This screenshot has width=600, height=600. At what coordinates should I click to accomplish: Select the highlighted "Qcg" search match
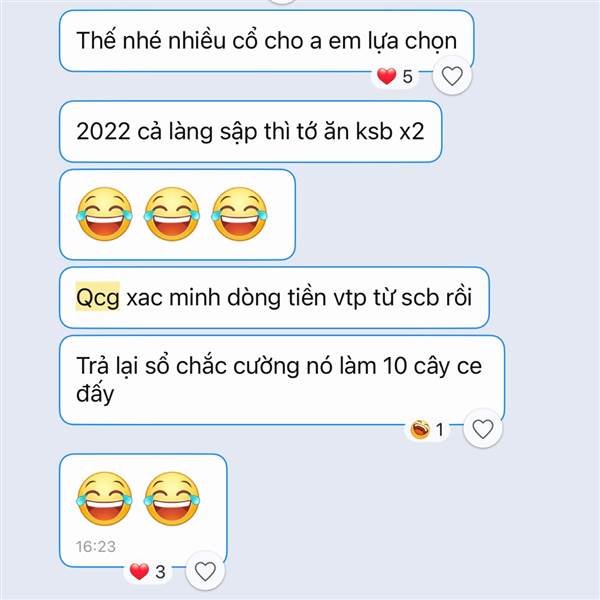(98, 297)
